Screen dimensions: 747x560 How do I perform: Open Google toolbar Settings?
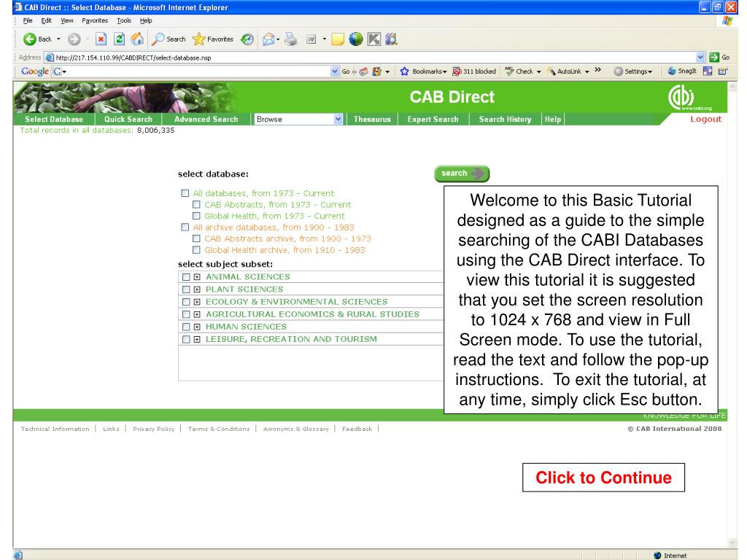[632, 71]
